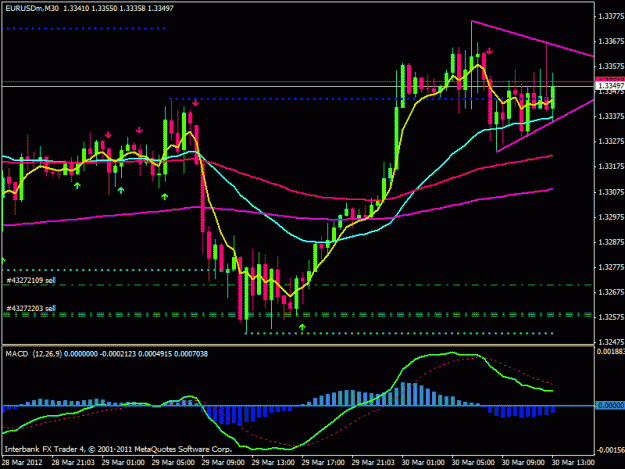Select the descending magenta triangle trendline
Screen dimensions: 625x469
pyautogui.click(x=533, y=38)
